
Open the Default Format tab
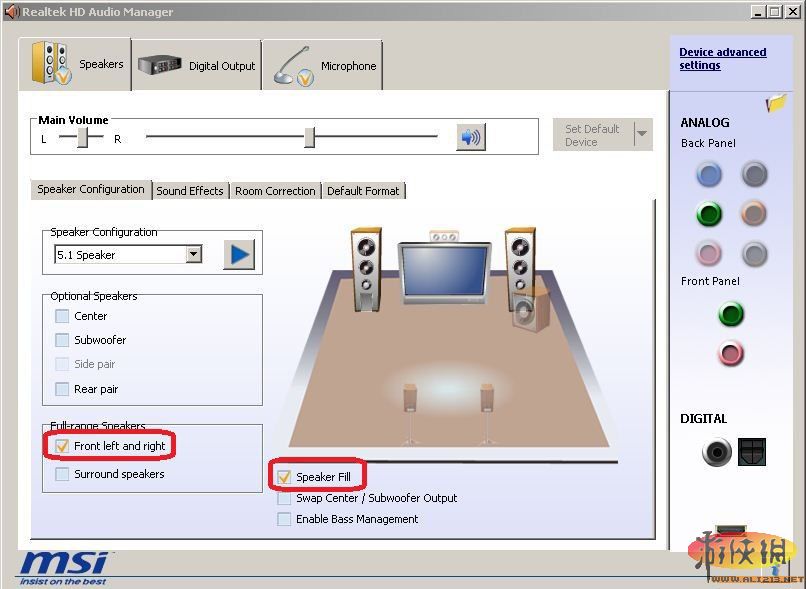click(363, 191)
